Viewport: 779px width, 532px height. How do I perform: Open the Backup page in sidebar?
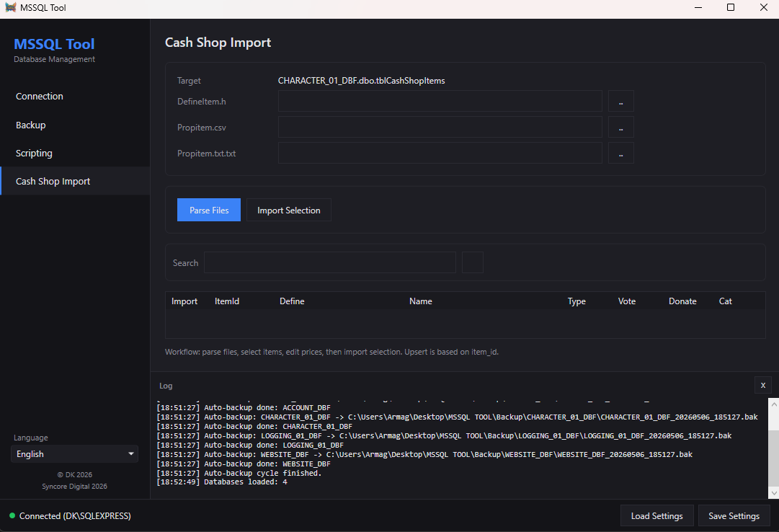(x=75, y=125)
